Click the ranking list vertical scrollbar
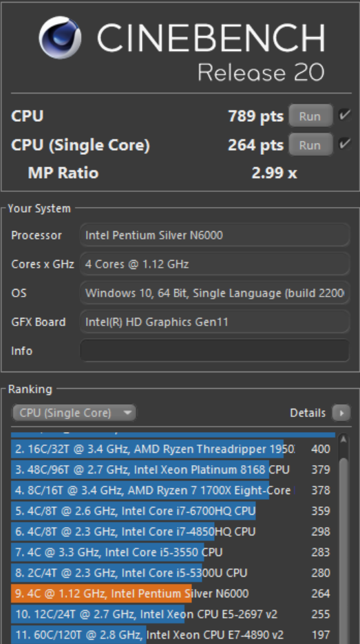This screenshot has height=644, width=360. click(x=343, y=538)
